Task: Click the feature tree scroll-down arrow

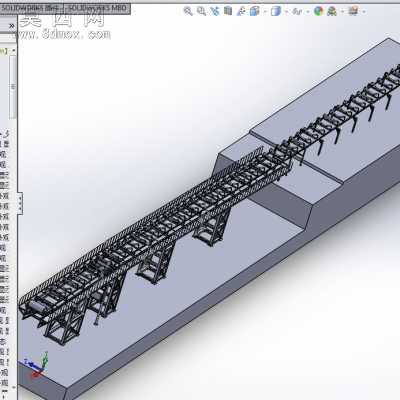Action: click(x=14, y=388)
